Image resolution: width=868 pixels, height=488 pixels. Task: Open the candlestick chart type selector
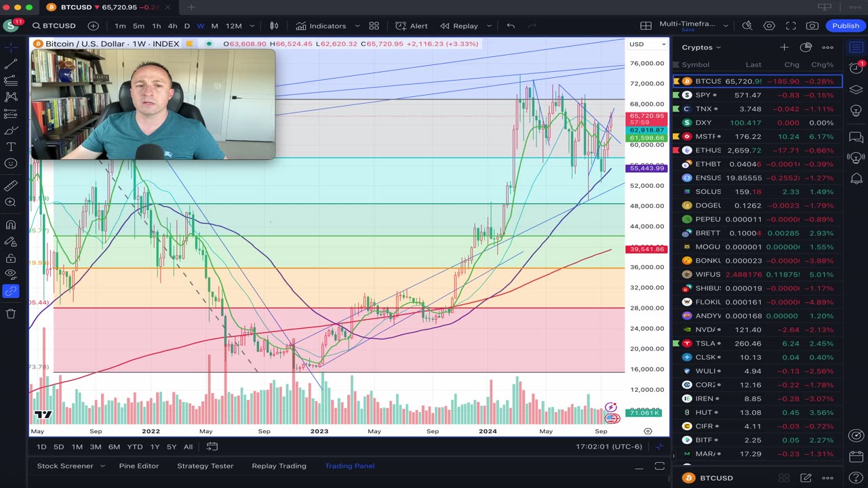click(x=274, y=26)
